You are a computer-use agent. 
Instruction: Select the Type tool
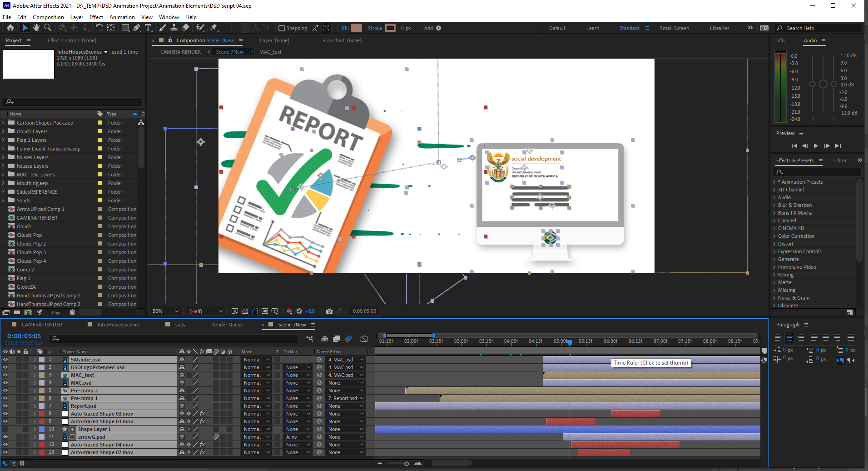click(x=148, y=28)
